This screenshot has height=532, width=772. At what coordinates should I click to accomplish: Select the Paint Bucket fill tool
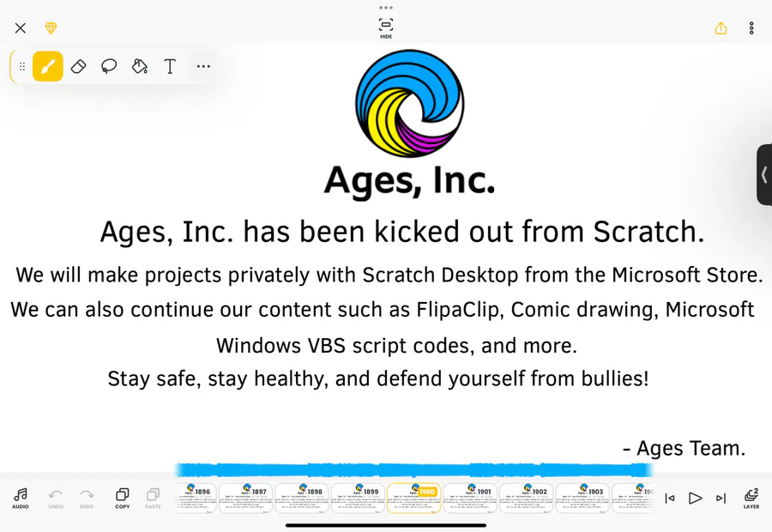click(140, 66)
